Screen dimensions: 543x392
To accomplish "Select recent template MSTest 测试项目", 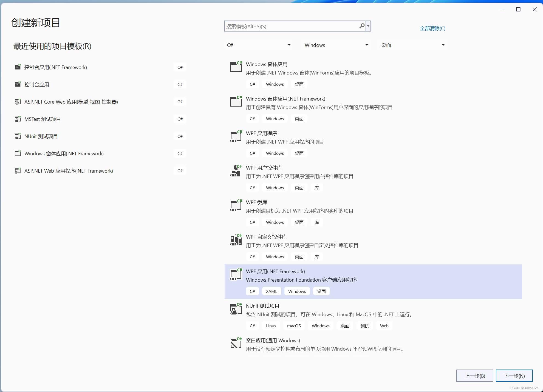I will [100, 119].
